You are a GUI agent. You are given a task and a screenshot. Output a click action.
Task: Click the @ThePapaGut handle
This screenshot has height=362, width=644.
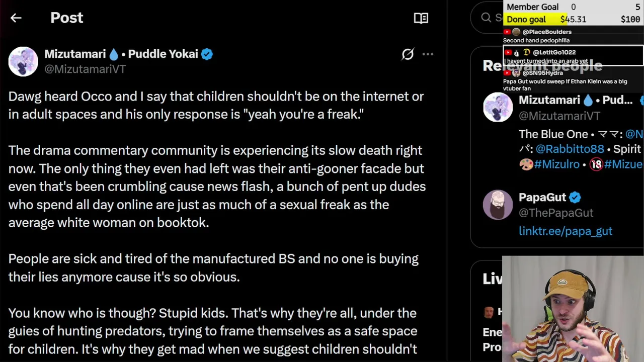[555, 213]
